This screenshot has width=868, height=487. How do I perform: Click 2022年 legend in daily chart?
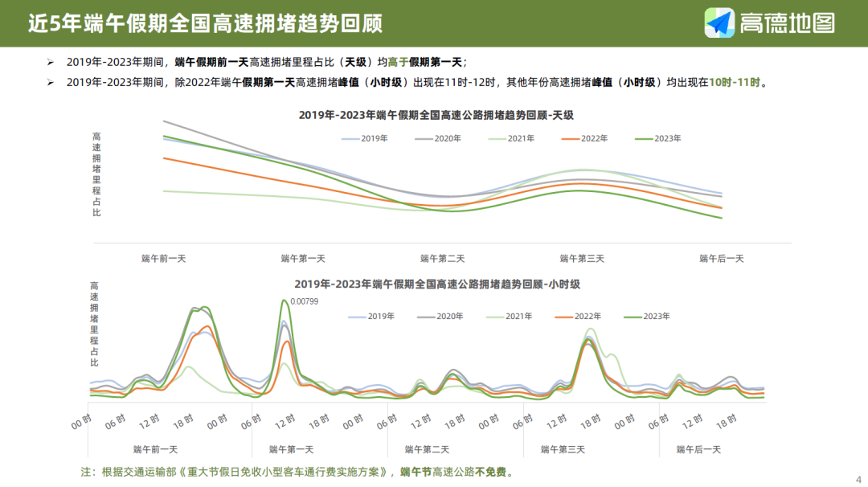[584, 138]
